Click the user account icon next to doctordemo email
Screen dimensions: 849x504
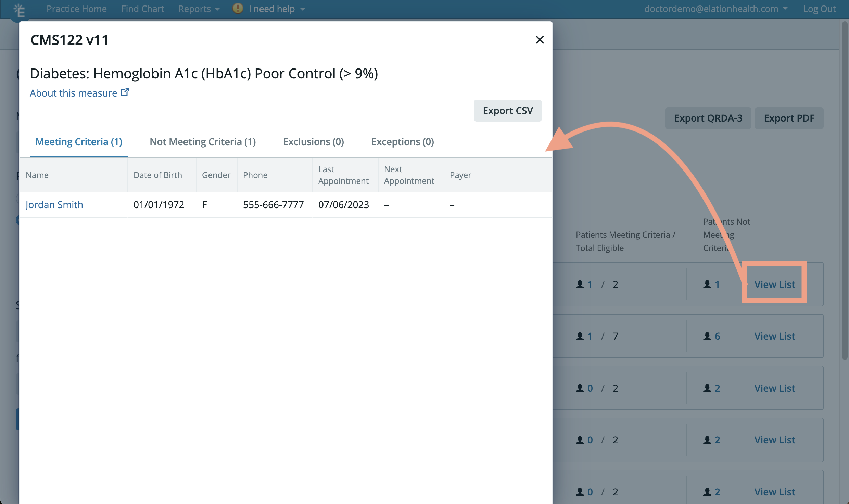785,9
